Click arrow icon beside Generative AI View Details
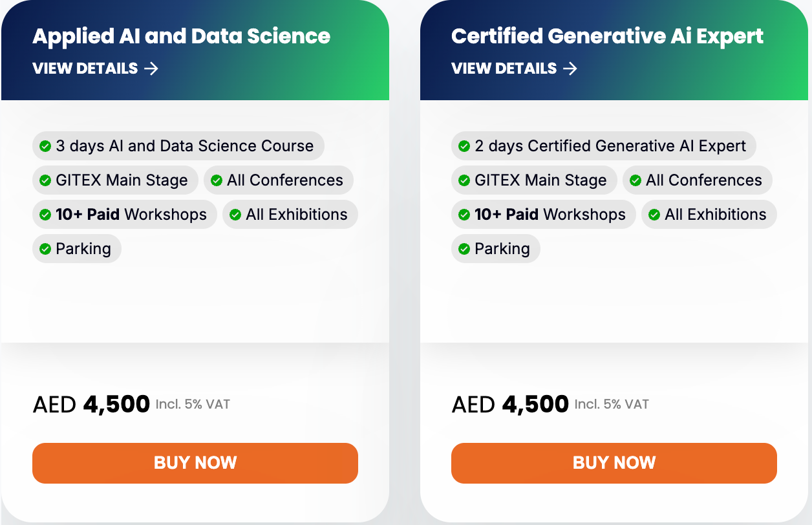This screenshot has height=525, width=812. click(570, 69)
